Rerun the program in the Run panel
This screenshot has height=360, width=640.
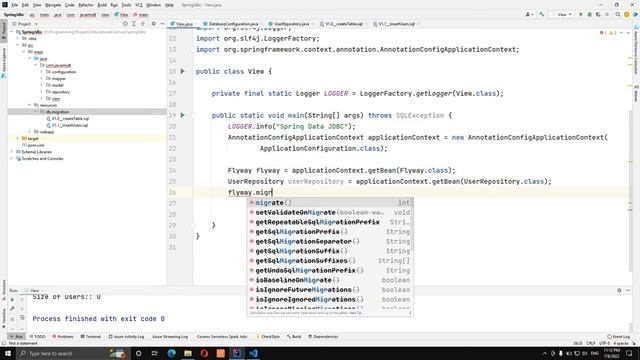(x=12, y=300)
